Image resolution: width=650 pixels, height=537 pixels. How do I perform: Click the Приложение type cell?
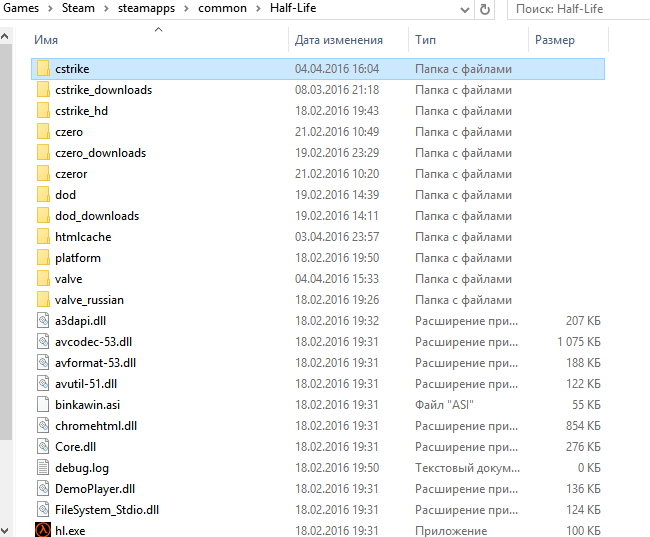point(451,530)
